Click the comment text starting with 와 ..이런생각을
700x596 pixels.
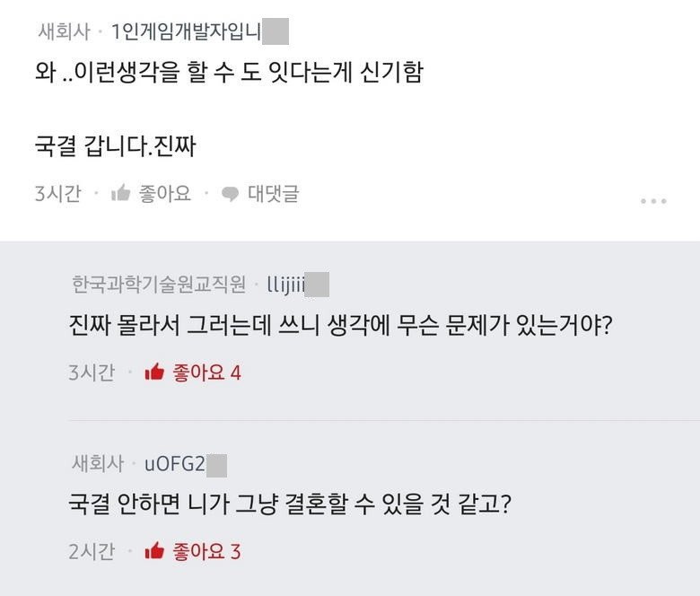tap(227, 73)
